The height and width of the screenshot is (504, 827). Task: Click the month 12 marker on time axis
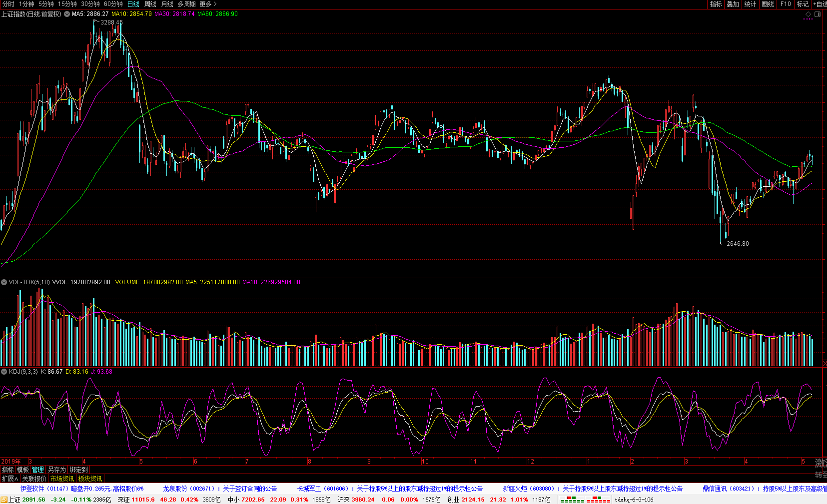tap(531, 462)
